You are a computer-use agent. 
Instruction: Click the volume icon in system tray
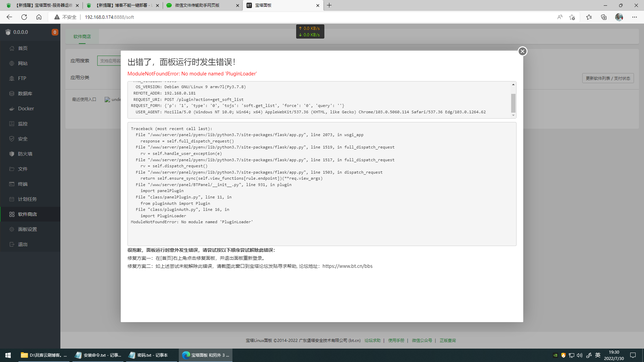580,355
